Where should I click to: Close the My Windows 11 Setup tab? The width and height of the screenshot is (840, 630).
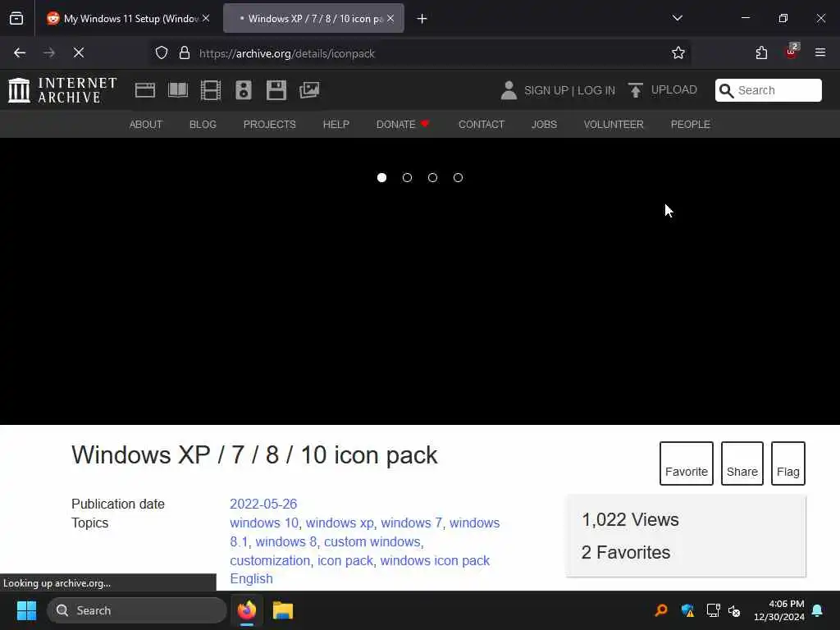coord(206,18)
